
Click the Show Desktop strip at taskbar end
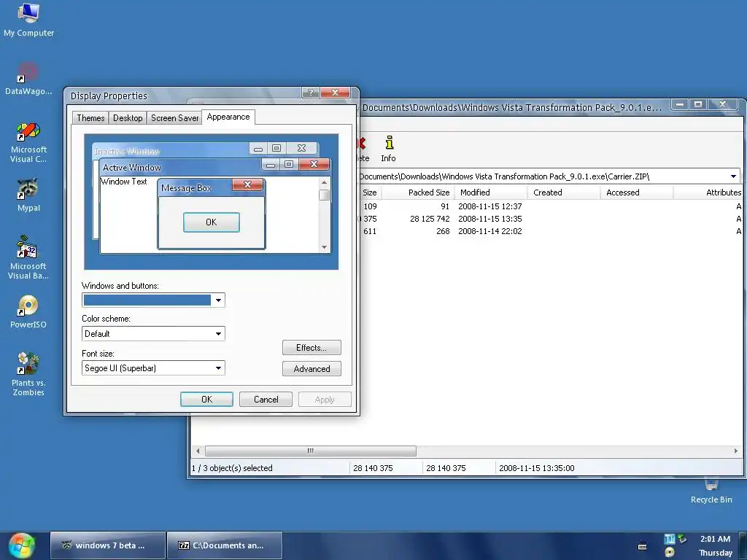743,545
